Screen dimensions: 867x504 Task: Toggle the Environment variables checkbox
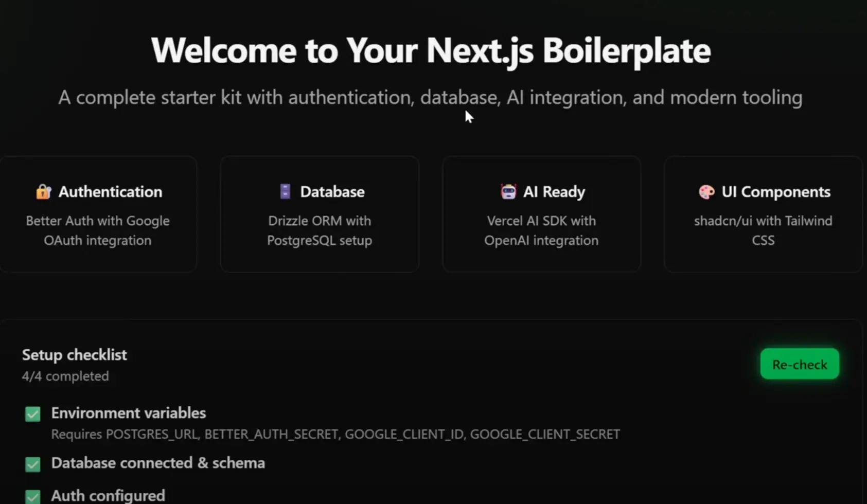[x=33, y=414]
